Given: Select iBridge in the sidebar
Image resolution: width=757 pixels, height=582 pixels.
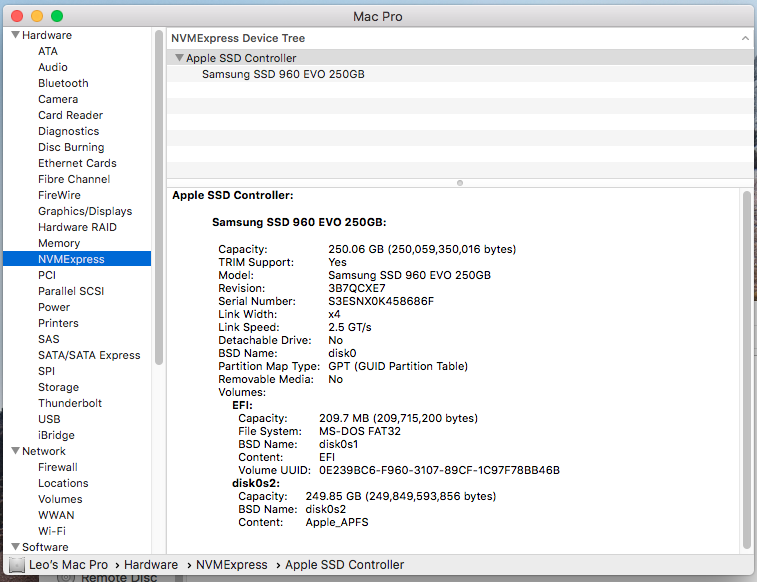Looking at the screenshot, I should [56, 434].
